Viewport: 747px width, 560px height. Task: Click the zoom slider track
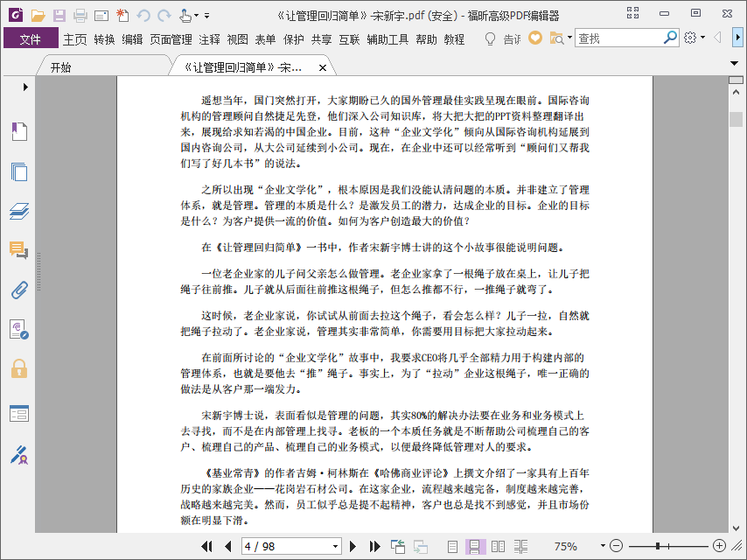(x=668, y=546)
